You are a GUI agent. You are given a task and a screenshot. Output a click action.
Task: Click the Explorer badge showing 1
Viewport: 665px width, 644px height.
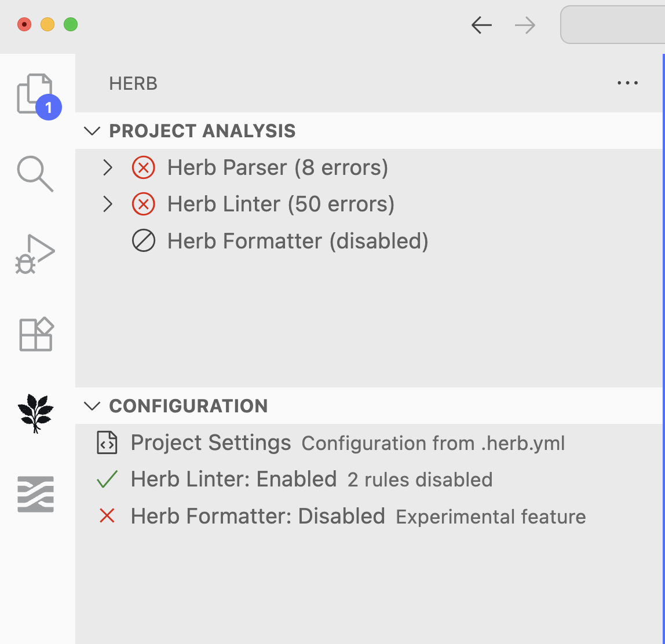(x=49, y=107)
